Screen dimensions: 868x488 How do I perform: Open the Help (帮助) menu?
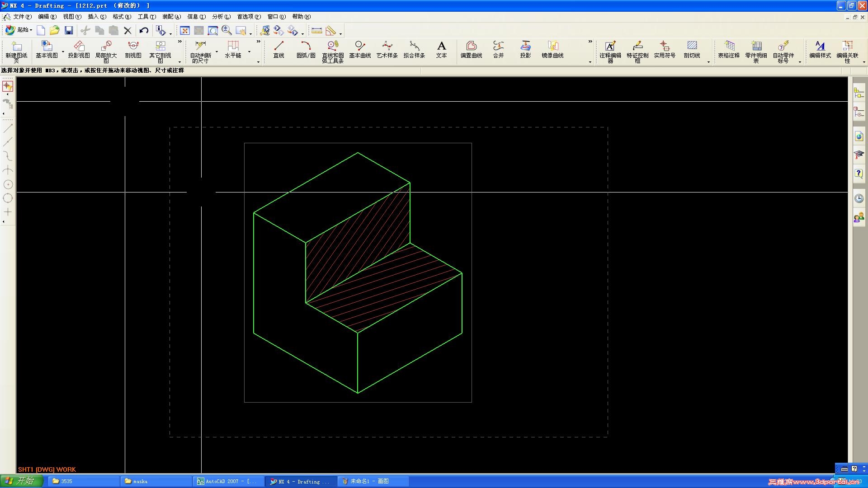tap(301, 17)
